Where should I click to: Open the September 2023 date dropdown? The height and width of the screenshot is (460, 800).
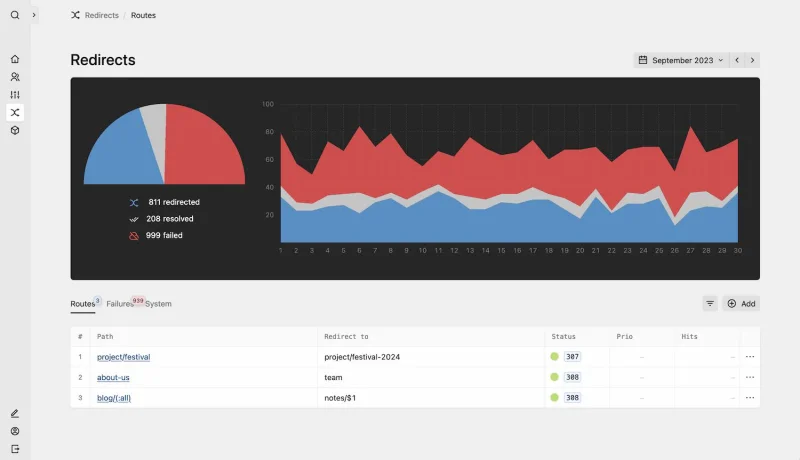(681, 60)
